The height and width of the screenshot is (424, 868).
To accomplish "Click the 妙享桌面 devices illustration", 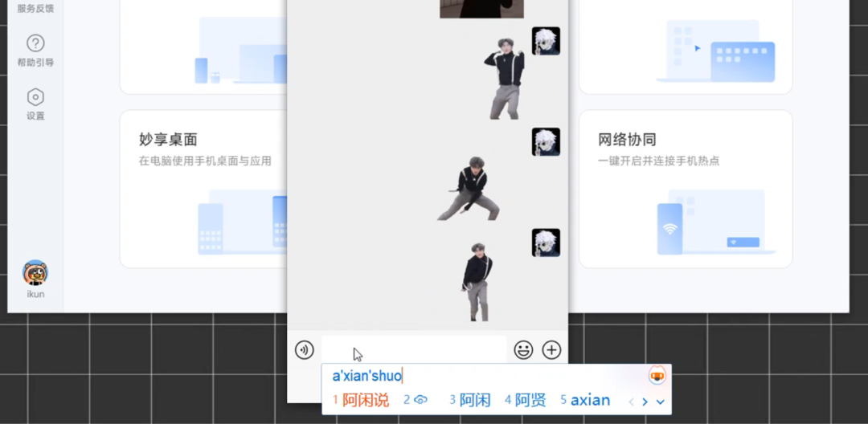I will point(243,222).
